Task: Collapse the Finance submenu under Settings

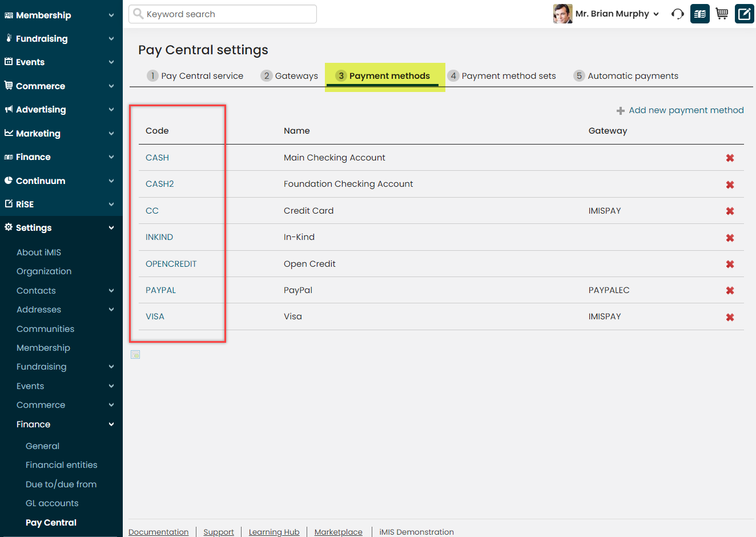Action: tap(33, 424)
